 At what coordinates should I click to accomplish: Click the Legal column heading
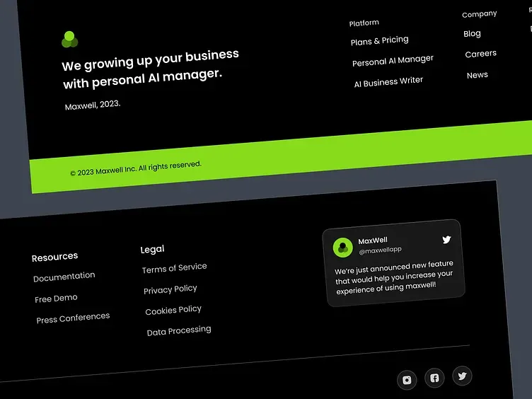(152, 249)
